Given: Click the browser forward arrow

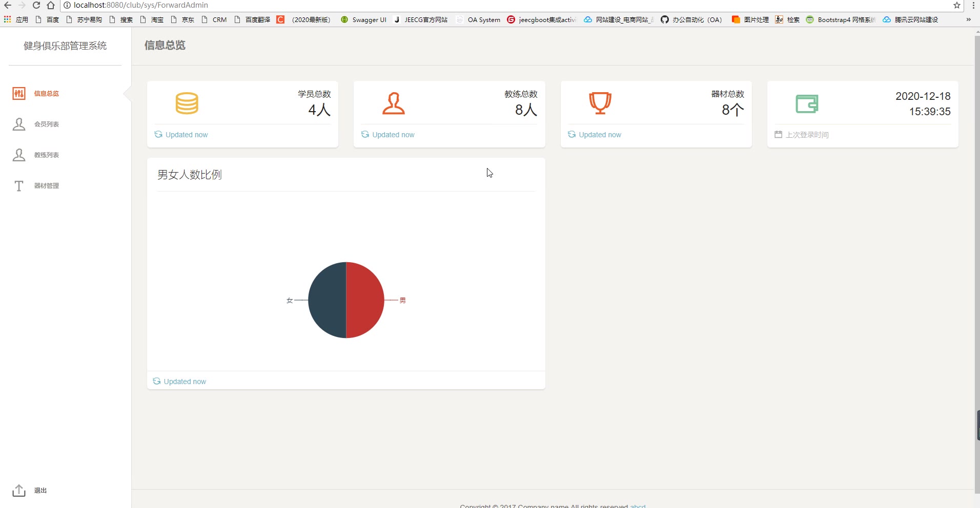Looking at the screenshot, I should pyautogui.click(x=22, y=5).
